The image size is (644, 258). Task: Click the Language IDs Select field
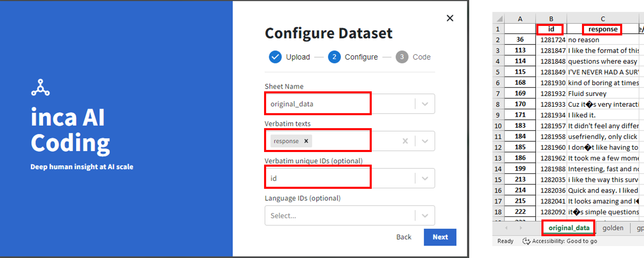pyautogui.click(x=350, y=215)
